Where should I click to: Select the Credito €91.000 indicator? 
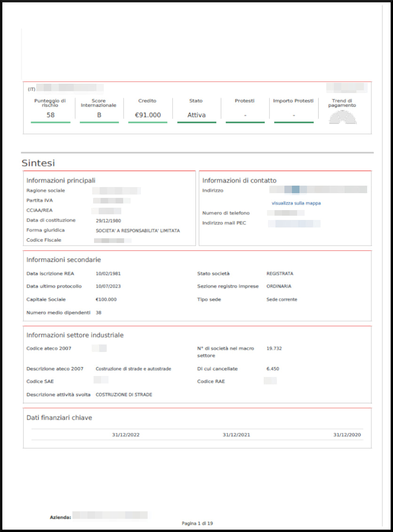coord(148,108)
